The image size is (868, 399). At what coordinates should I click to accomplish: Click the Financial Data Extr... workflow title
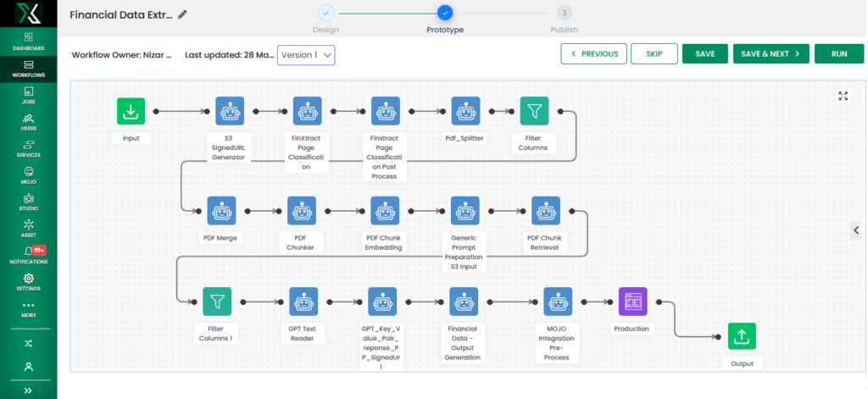coord(121,15)
